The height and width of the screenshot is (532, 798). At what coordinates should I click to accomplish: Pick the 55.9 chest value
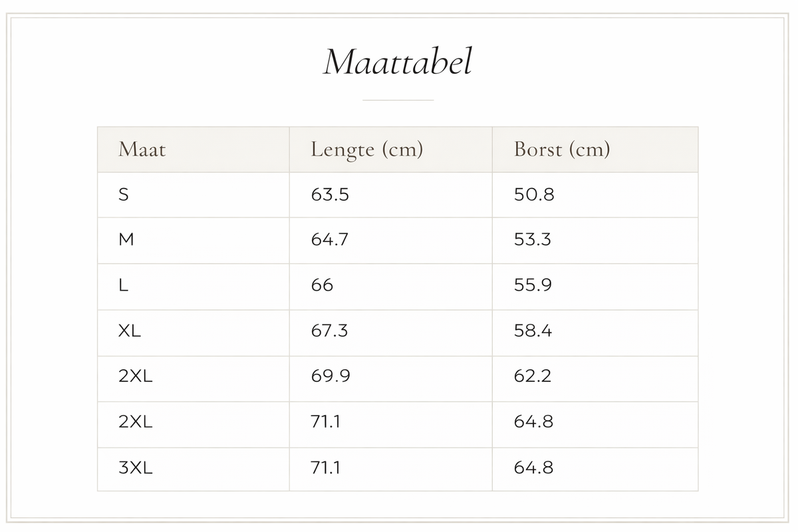coord(533,286)
